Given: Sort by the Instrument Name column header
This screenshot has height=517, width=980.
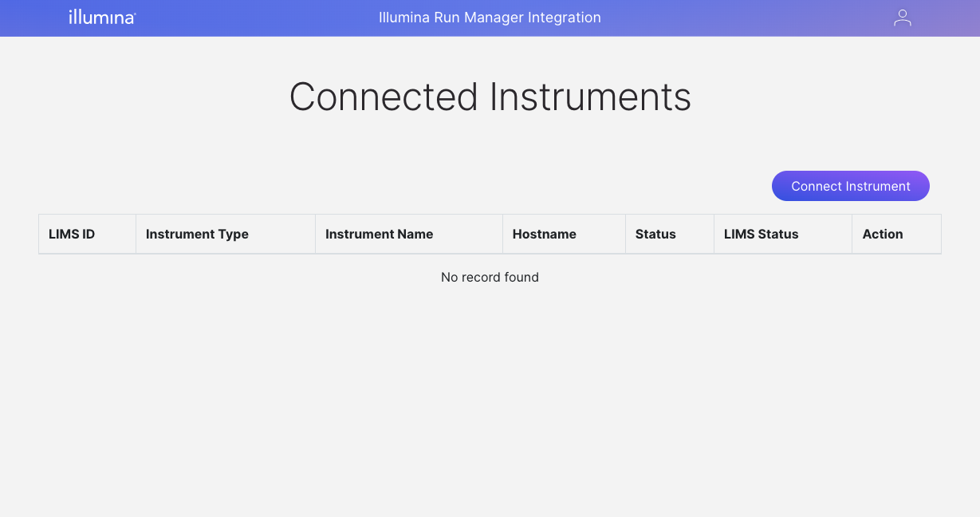Looking at the screenshot, I should pyautogui.click(x=379, y=234).
